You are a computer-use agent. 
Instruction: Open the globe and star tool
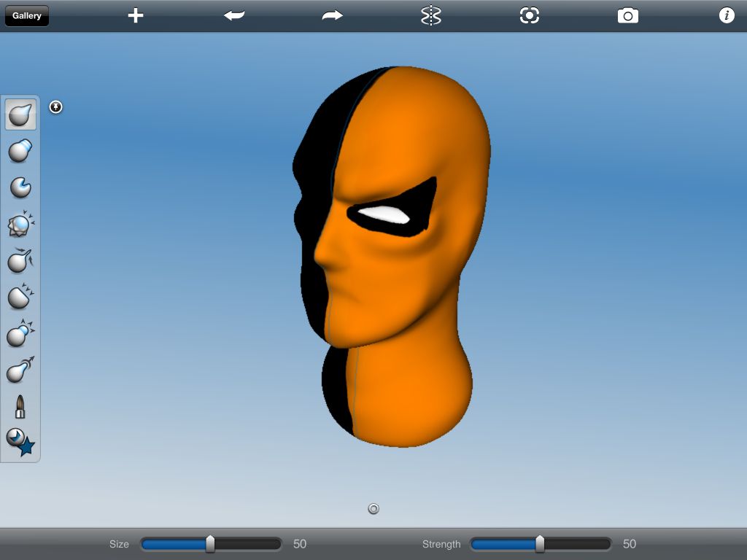click(x=20, y=443)
